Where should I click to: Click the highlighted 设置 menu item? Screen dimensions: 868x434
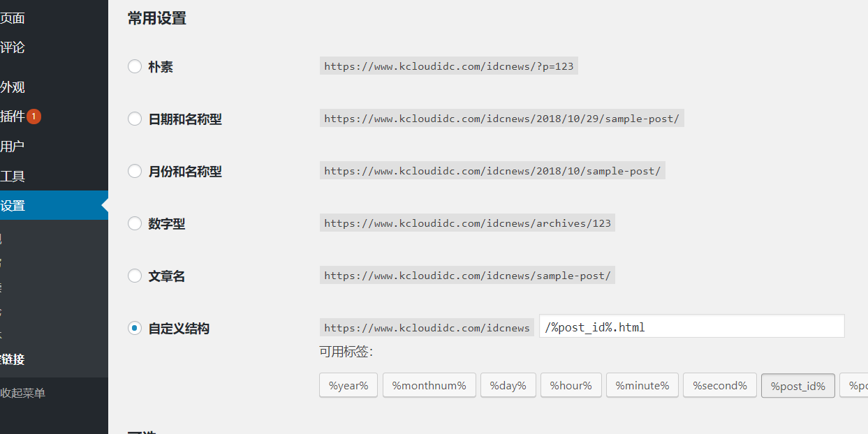click(13, 206)
